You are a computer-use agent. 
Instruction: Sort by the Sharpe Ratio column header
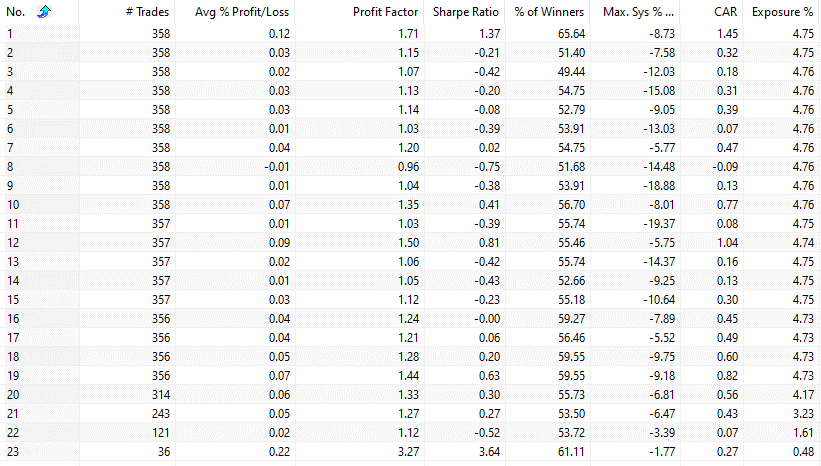point(465,12)
